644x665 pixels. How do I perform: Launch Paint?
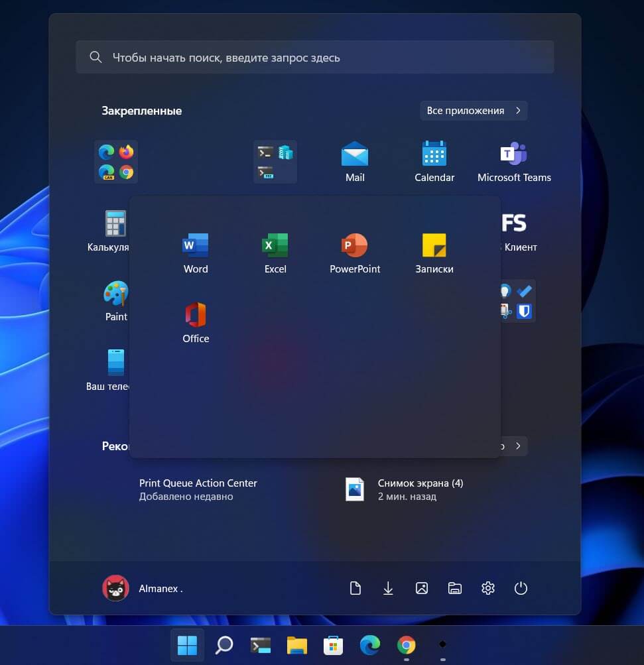pos(116,301)
